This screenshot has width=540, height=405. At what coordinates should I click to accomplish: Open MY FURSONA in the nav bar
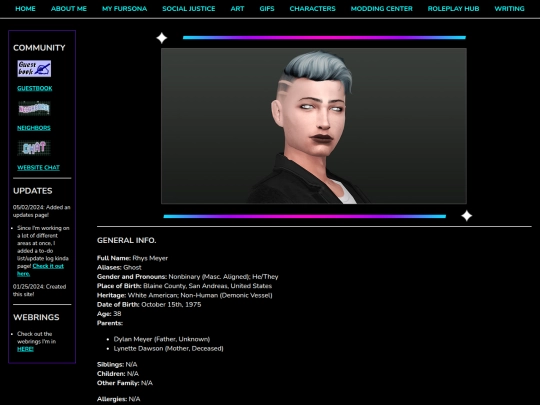[124, 9]
